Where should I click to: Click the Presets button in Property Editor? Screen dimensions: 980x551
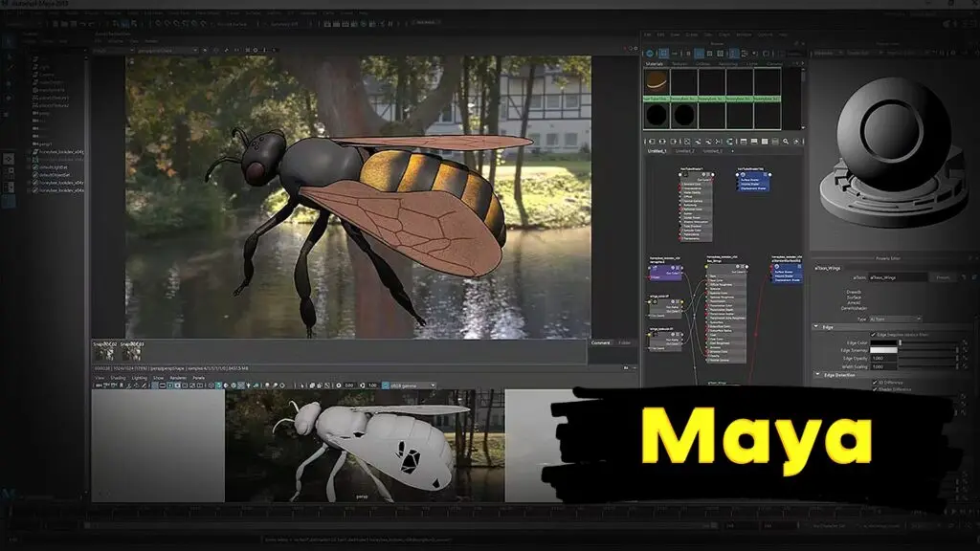[943, 277]
